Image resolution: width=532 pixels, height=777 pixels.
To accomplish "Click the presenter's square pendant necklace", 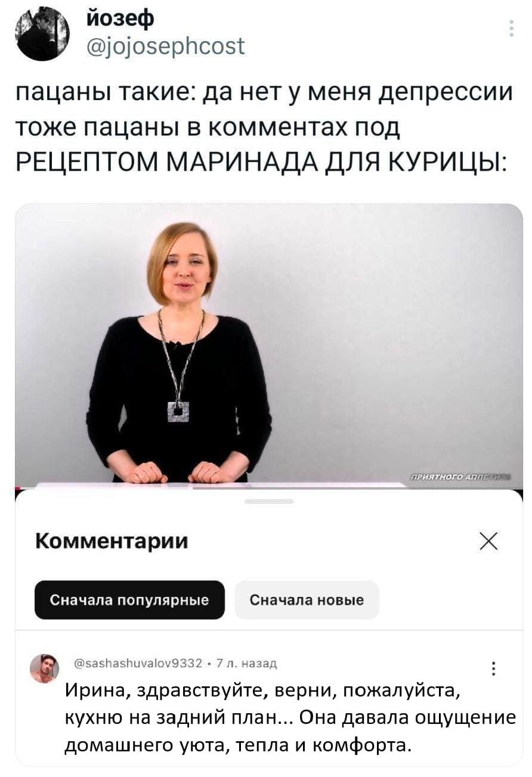I will pyautogui.click(x=178, y=411).
